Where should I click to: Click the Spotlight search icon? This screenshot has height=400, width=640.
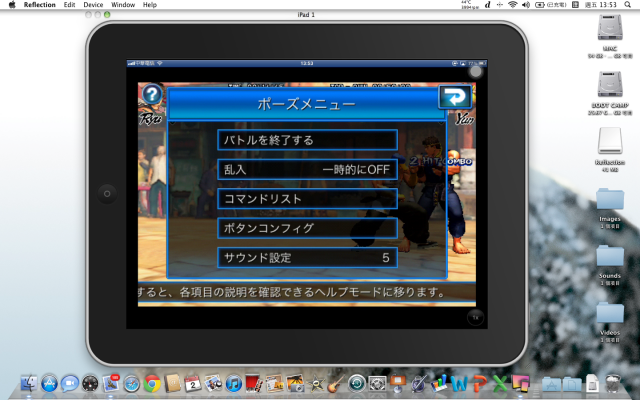(x=627, y=5)
